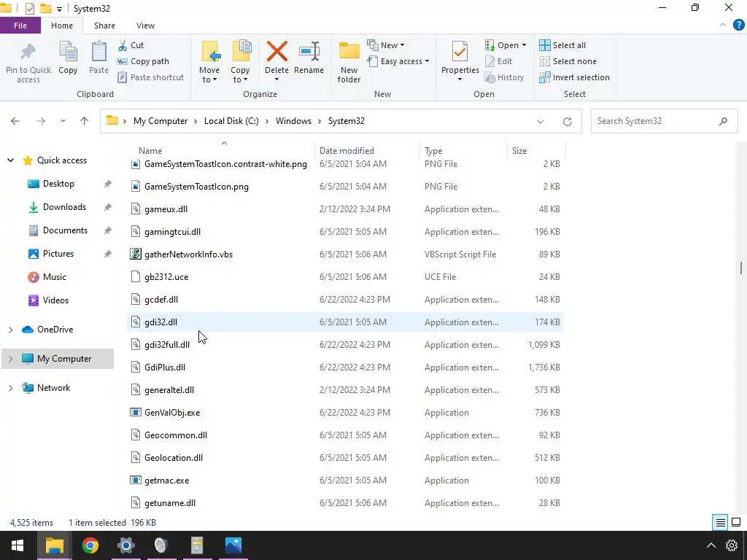
Task: Open the Windows Start menu
Action: [18, 545]
